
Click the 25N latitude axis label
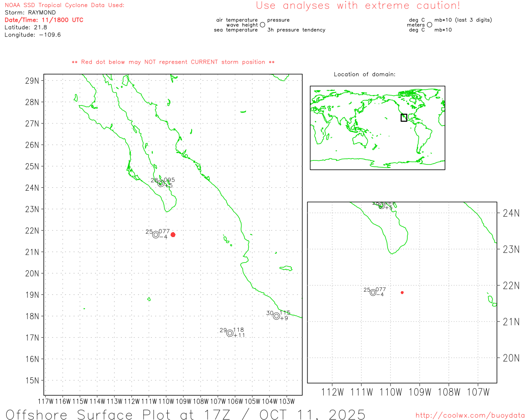[x=32, y=167]
